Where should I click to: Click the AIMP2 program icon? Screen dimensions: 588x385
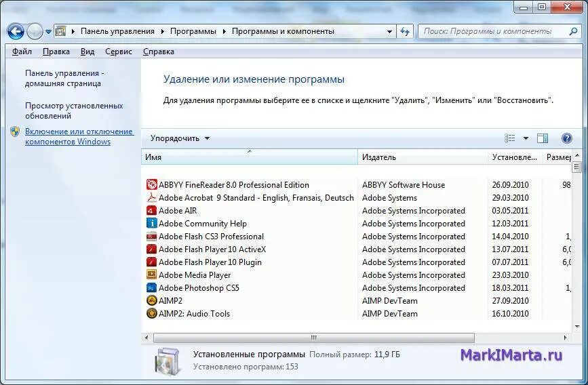coord(151,300)
